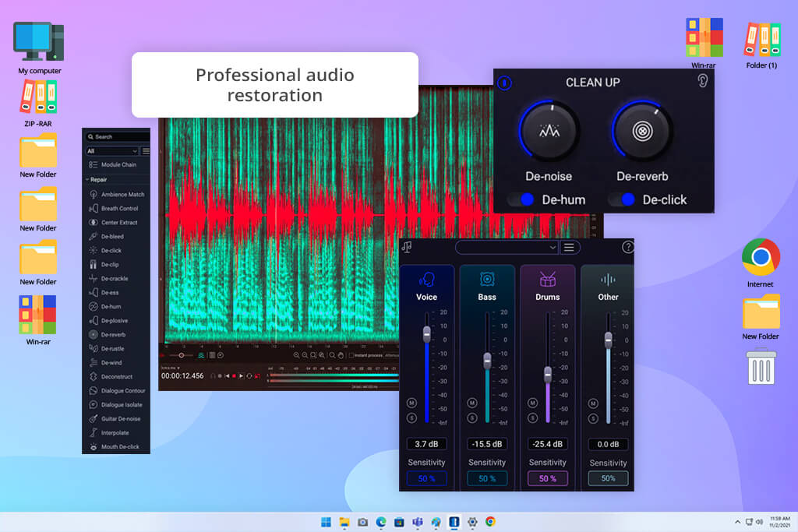Open the De-rustle module

coord(107,348)
